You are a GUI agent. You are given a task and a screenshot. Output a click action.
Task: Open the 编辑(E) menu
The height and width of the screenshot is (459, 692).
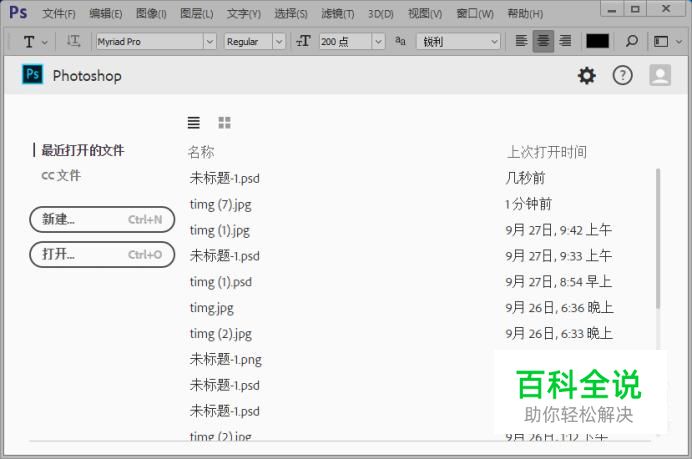[105, 14]
